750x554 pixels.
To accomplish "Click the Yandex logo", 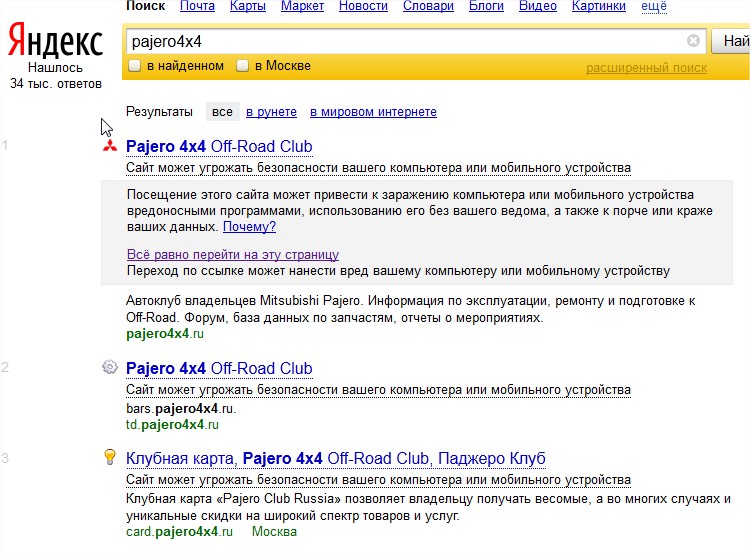I will pos(55,42).
